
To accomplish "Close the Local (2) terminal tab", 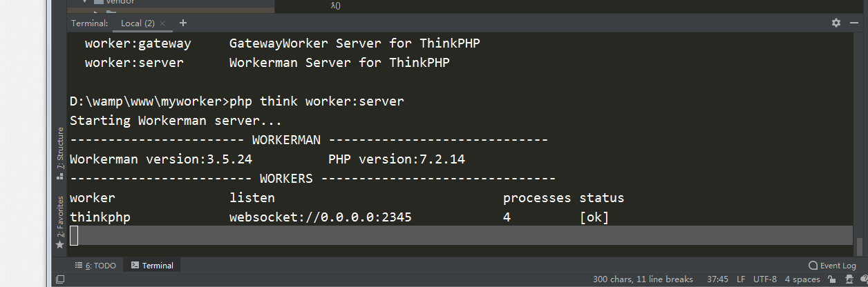I will point(162,23).
